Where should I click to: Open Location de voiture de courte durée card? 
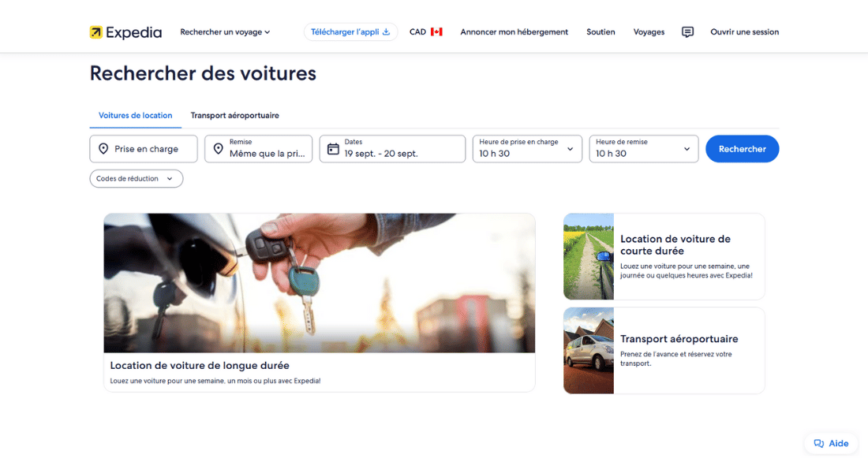click(x=664, y=256)
